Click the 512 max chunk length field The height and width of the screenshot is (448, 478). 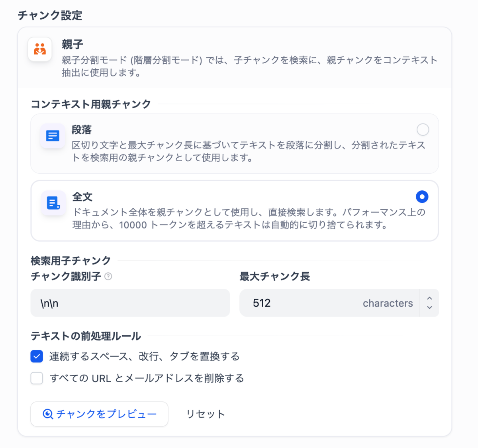(329, 303)
